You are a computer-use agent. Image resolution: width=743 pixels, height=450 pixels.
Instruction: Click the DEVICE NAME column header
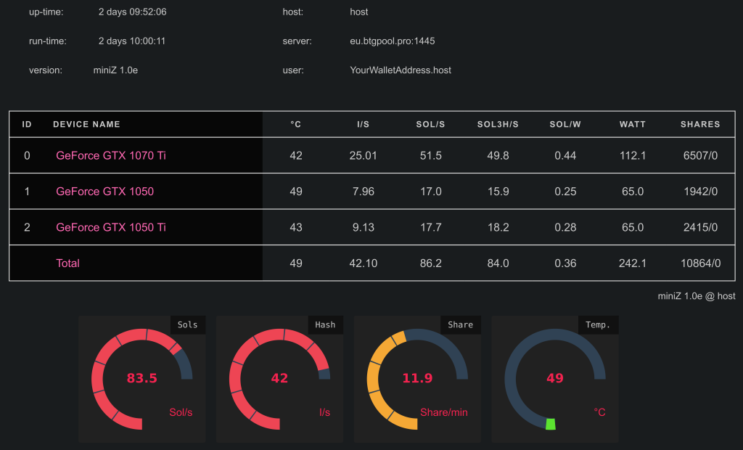pyautogui.click(x=86, y=124)
